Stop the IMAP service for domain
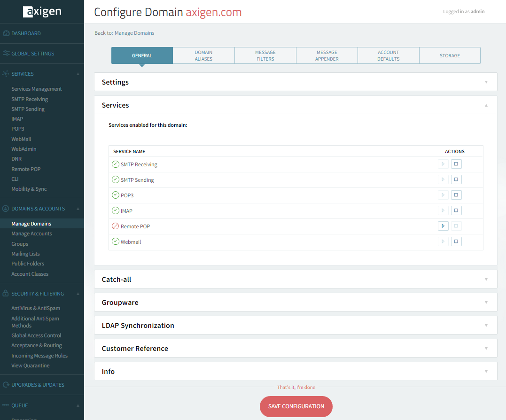Viewport: 506px width, 420px height. pos(456,210)
